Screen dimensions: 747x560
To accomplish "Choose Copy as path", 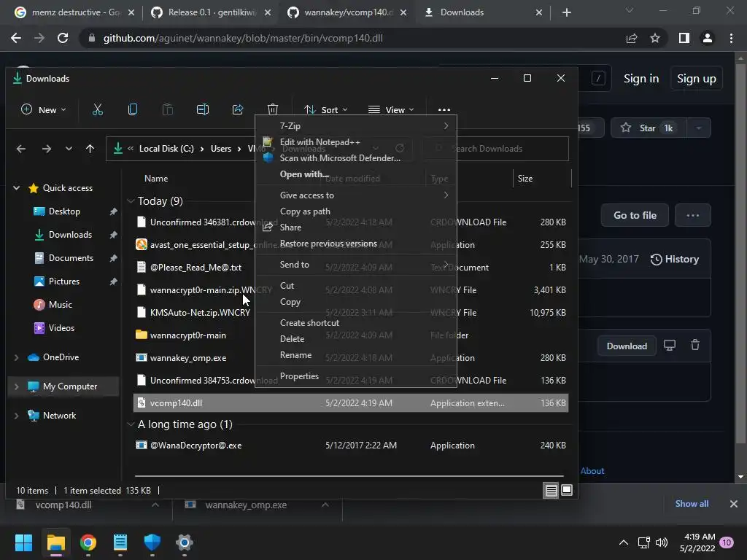I will (x=356, y=211).
